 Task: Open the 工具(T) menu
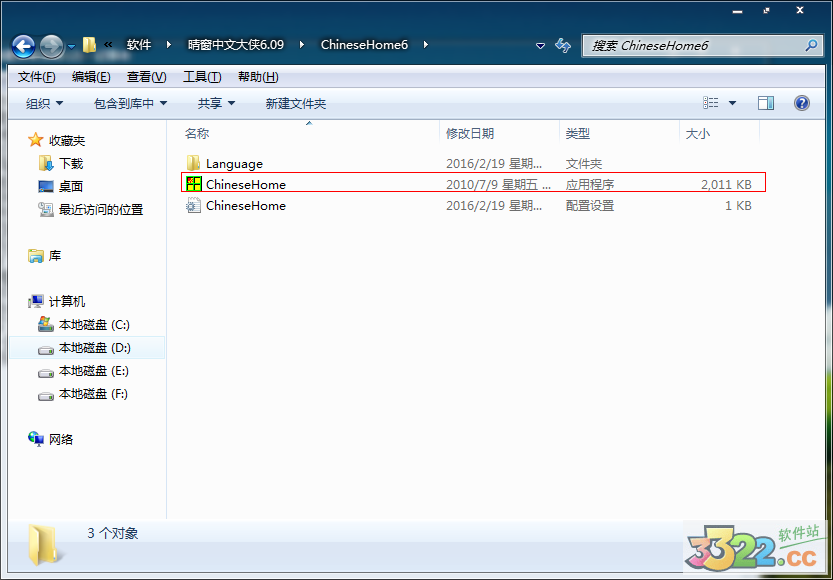coord(202,77)
